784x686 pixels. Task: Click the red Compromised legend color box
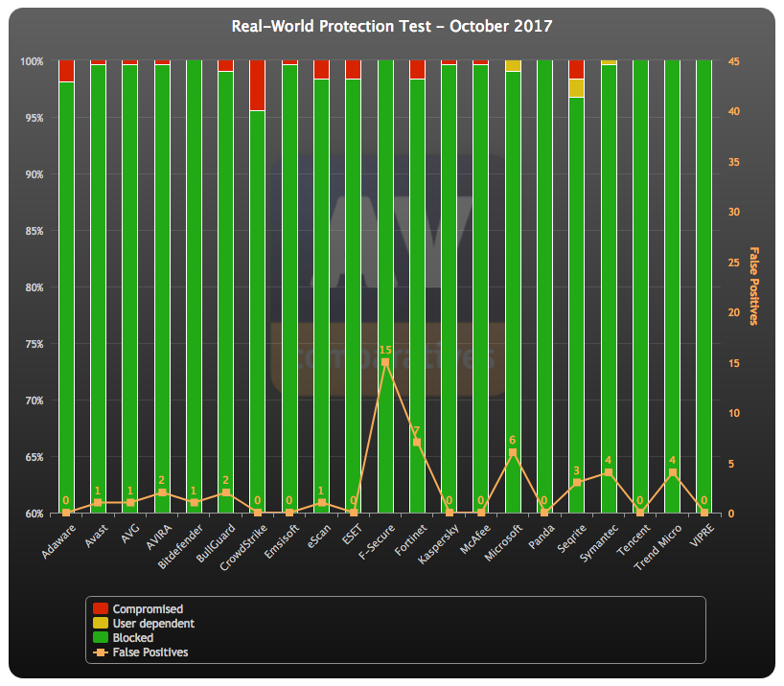pyautogui.click(x=100, y=608)
